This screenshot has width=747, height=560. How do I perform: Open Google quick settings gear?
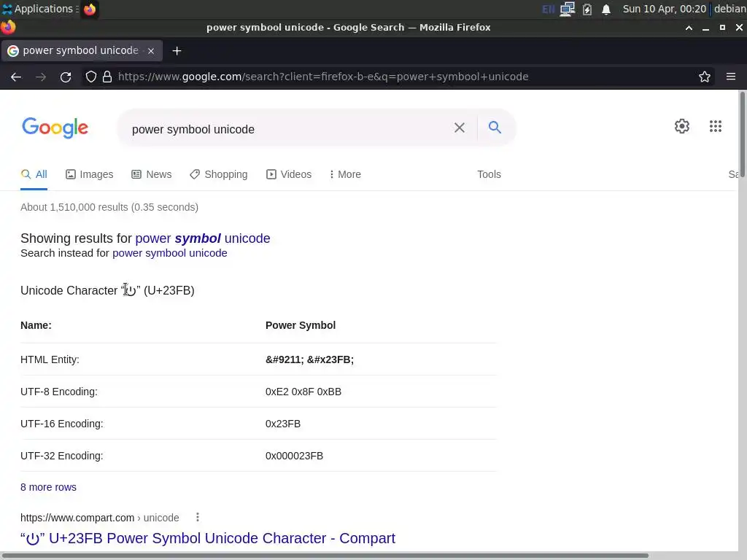682,126
